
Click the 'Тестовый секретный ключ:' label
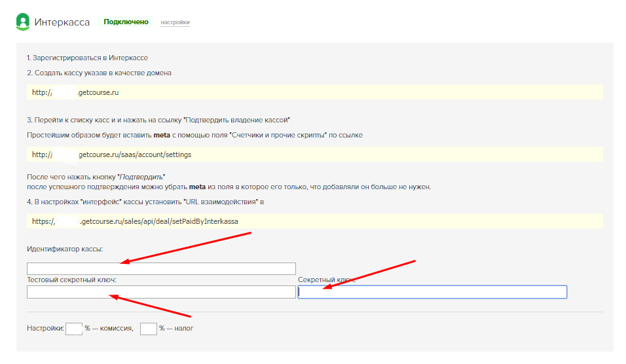71,280
